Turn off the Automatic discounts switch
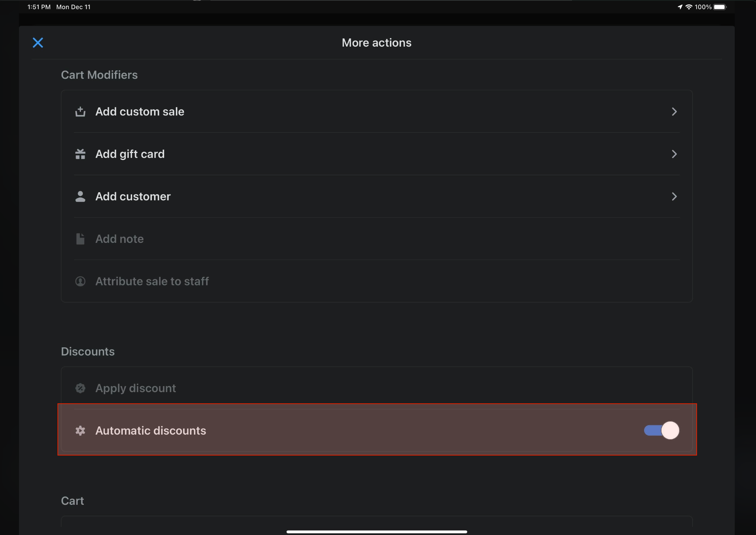 661,431
